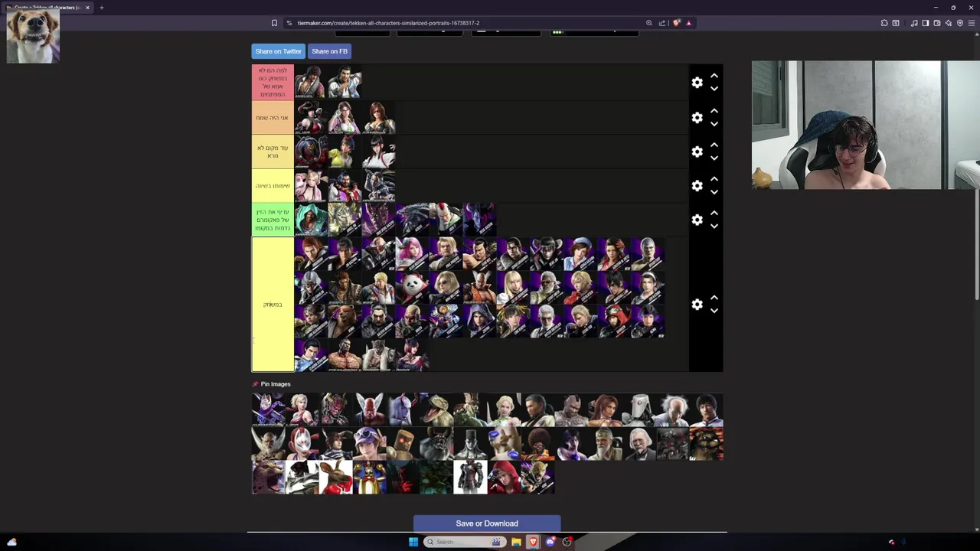Open the Brave Shields lion icon
980x551 pixels.
pyautogui.click(x=676, y=23)
